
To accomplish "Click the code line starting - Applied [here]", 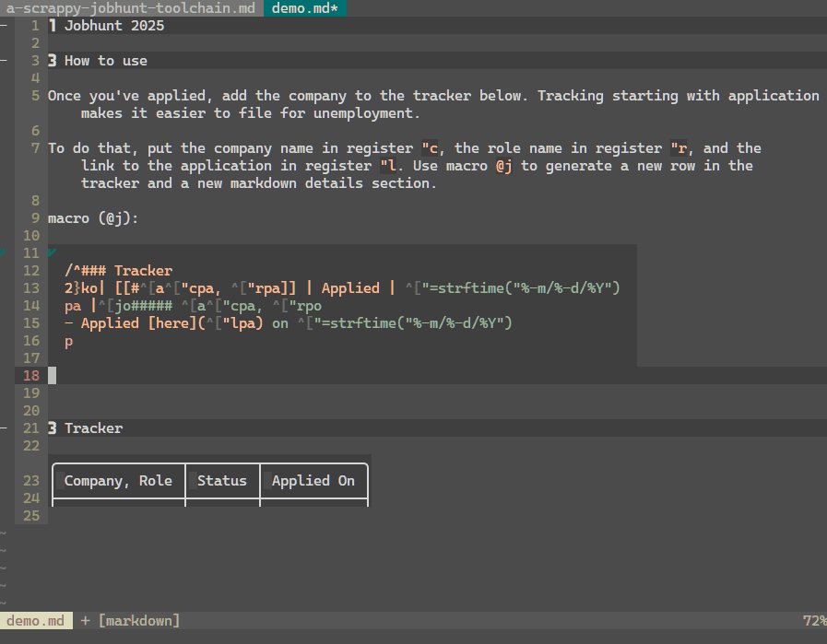I will click(x=289, y=323).
